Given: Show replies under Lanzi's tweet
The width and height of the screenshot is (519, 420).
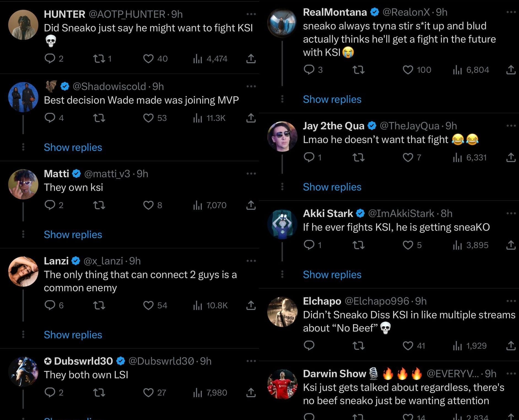Looking at the screenshot, I should [73, 335].
